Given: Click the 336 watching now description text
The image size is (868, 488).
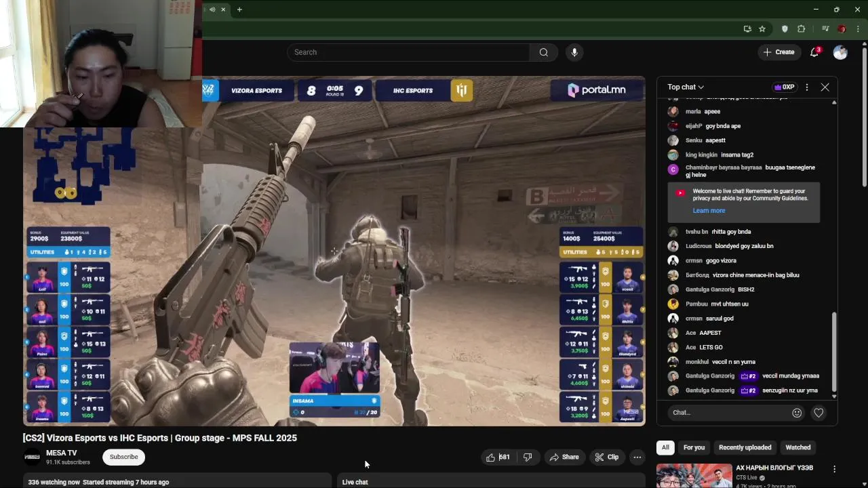Looking at the screenshot, I should tap(98, 482).
